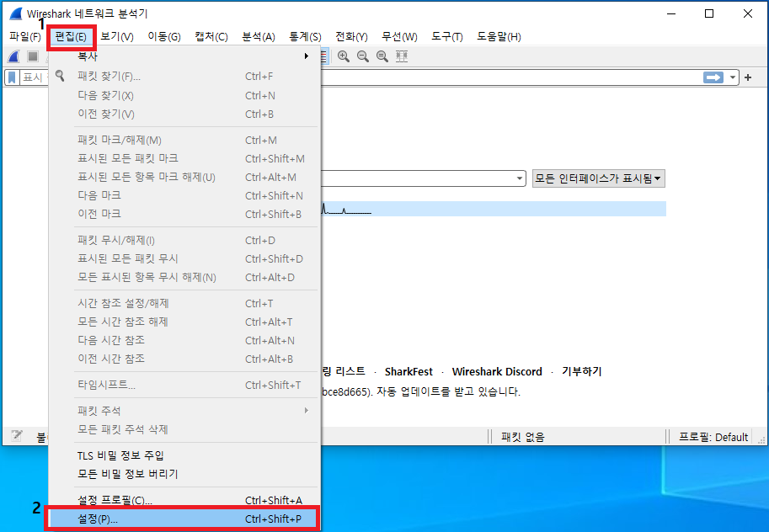Viewport: 769px width, 532px height.
Task: Select 다음 찾기(X) menu item
Action: coord(184,95)
